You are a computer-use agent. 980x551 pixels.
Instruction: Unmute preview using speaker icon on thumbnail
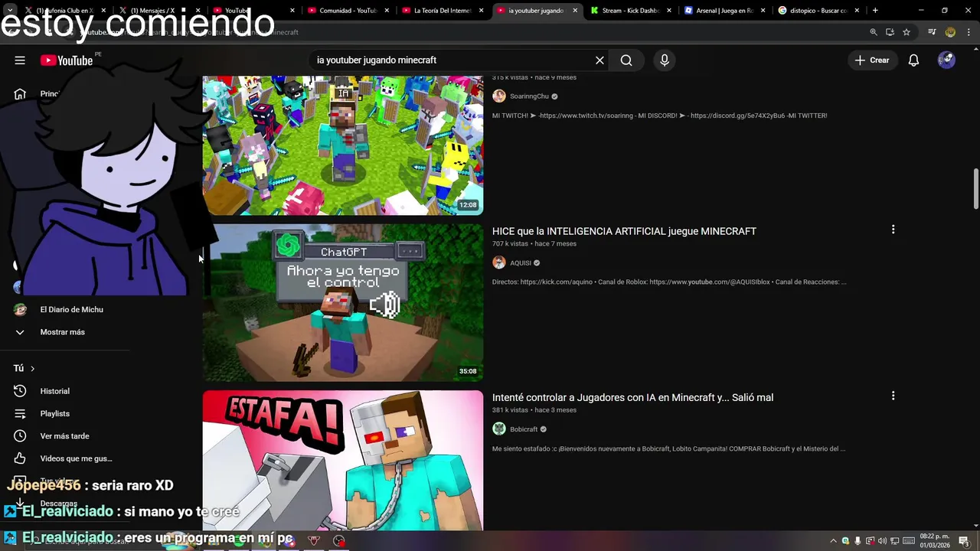pyautogui.click(x=384, y=305)
